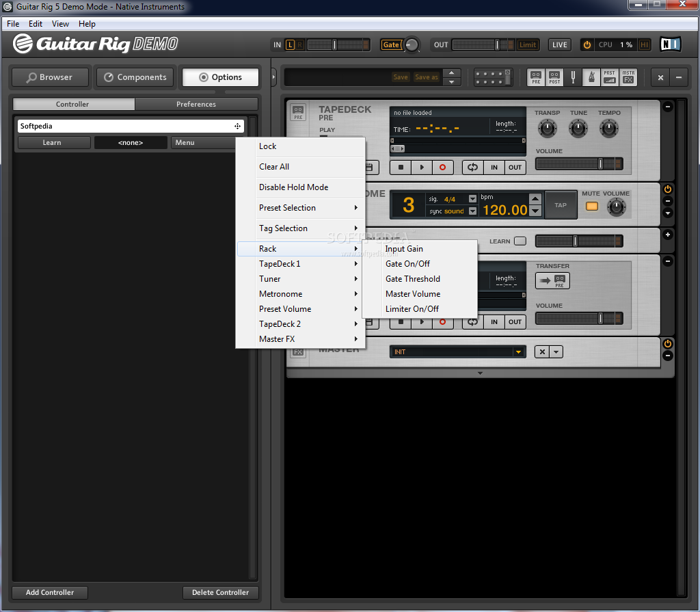Switch to the Preferences tab

[196, 104]
